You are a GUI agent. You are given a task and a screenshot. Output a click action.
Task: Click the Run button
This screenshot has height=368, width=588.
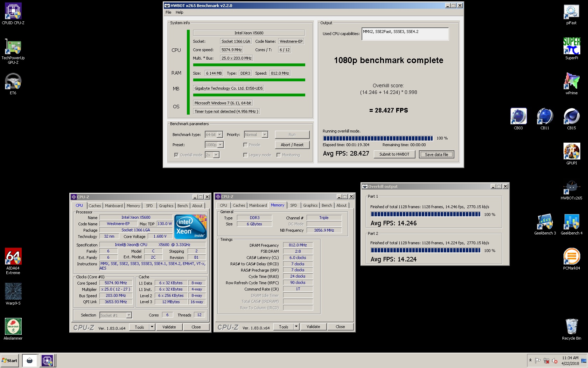[292, 135]
